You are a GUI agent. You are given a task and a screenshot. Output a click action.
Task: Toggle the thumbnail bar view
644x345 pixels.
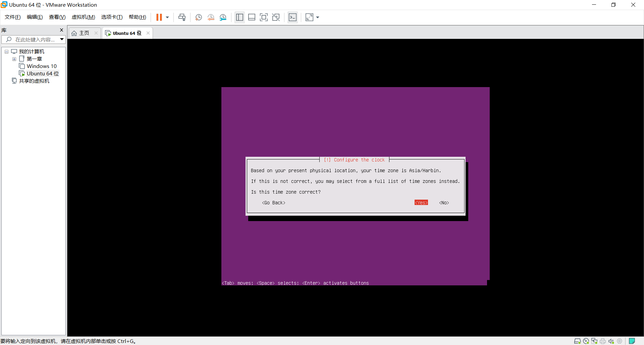252,17
